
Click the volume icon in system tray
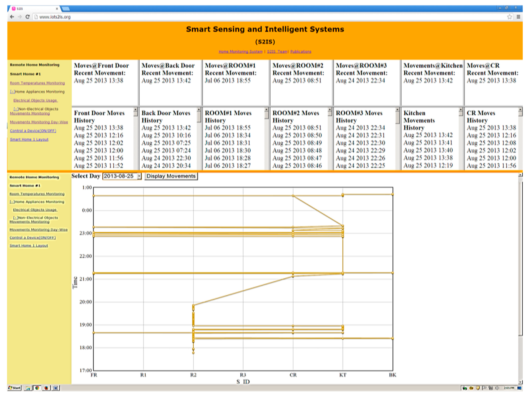497,388
